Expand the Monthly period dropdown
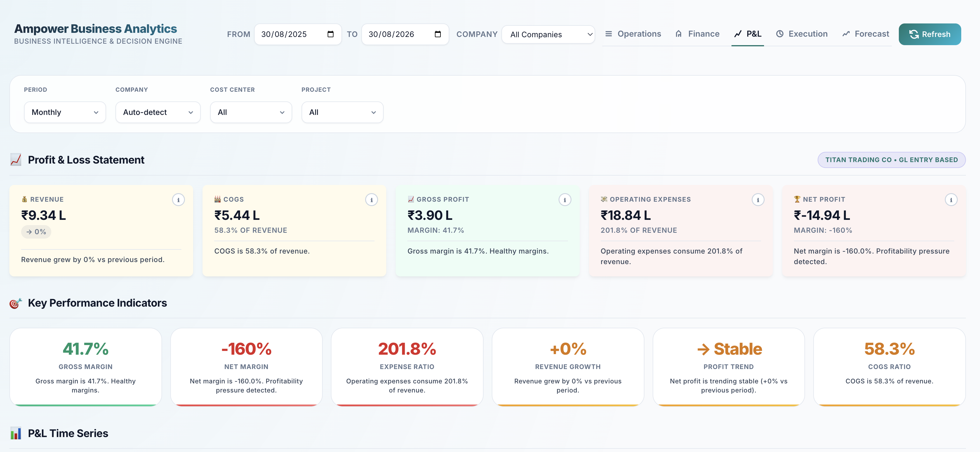The width and height of the screenshot is (980, 452). coord(65,112)
